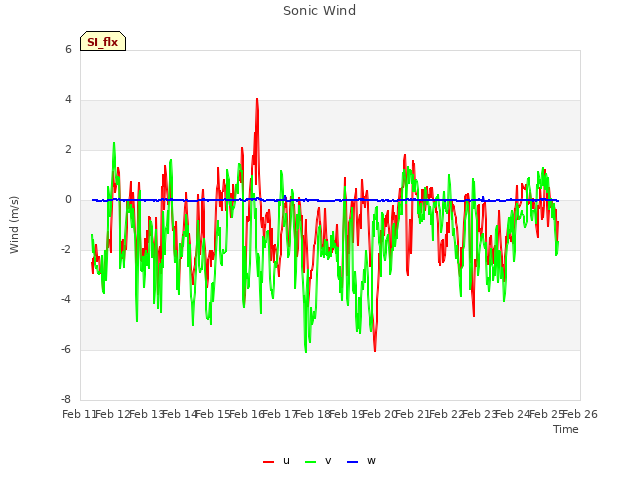This screenshot has width=640, height=480.
Task: Click the Feb 14 x-axis label
Action: tap(180, 414)
